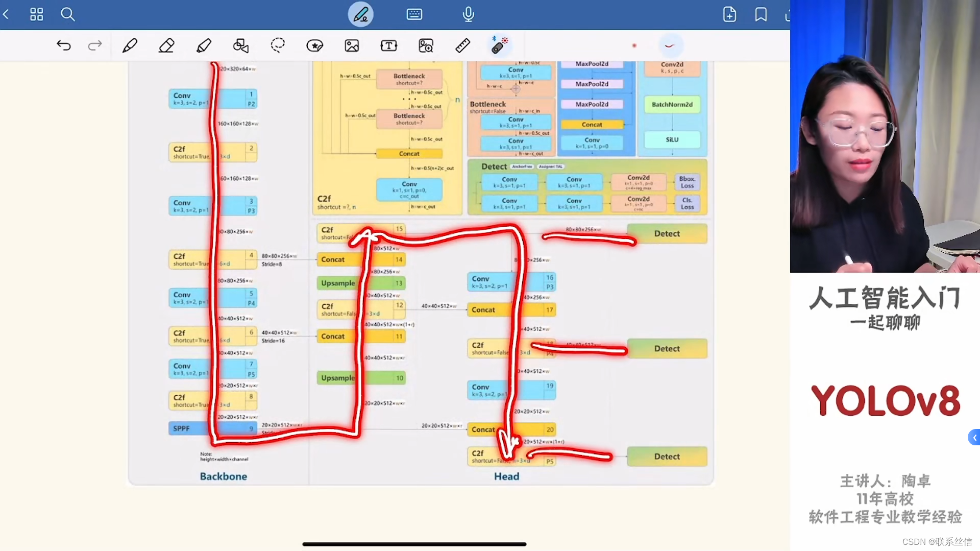Choose the red stroke trail style
This screenshot has height=551, width=980.
[670, 45]
